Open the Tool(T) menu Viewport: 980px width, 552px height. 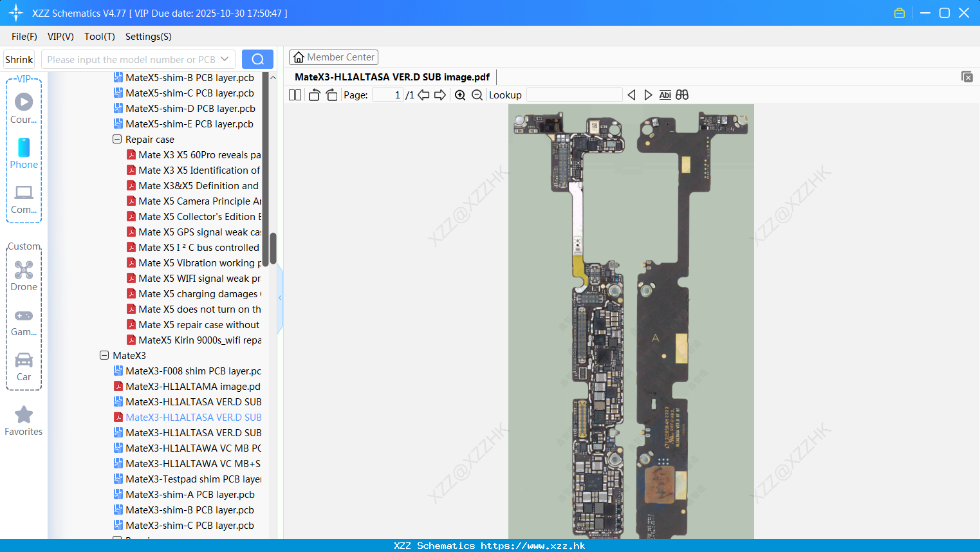coord(100,37)
